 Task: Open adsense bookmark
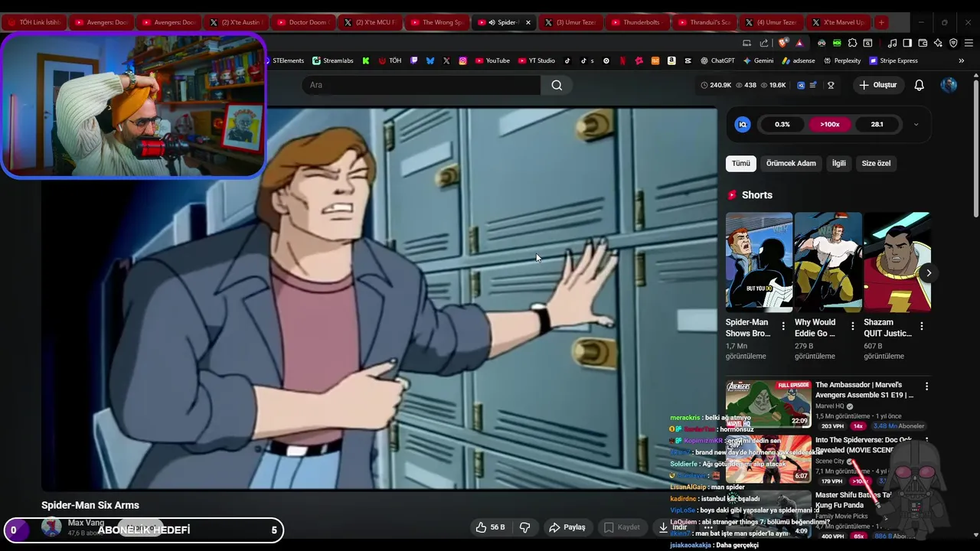799,60
